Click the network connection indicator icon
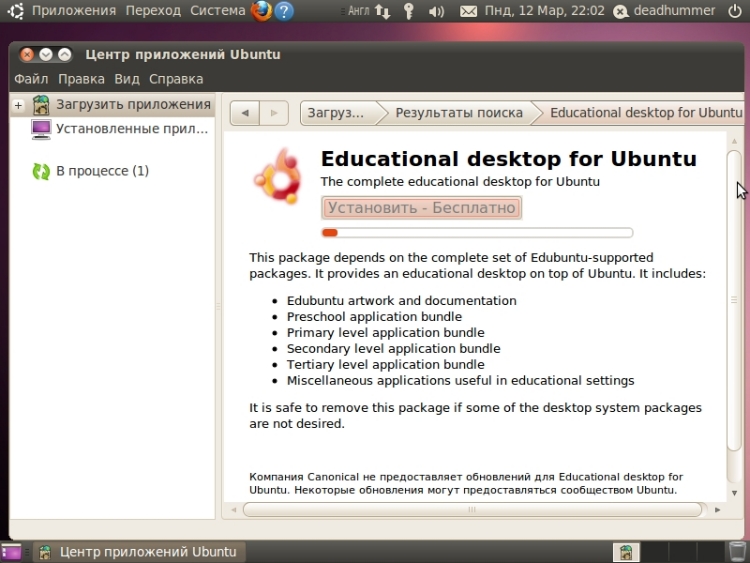 383,11
